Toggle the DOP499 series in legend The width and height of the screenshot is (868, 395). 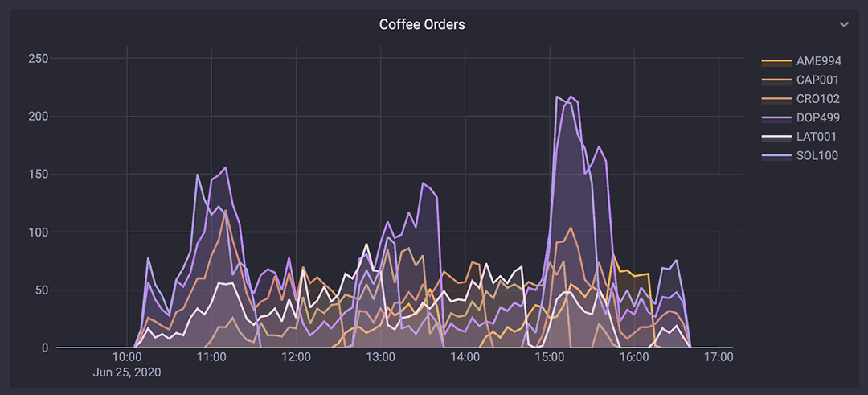tap(800, 117)
